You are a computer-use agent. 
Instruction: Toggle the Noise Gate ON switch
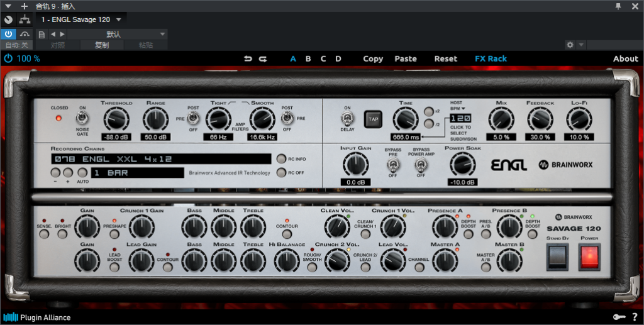coord(82,119)
